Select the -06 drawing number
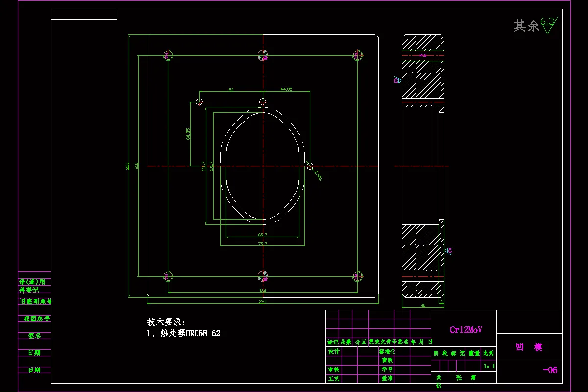Image resolution: width=588 pixels, height=392 pixels. pyautogui.click(x=550, y=370)
